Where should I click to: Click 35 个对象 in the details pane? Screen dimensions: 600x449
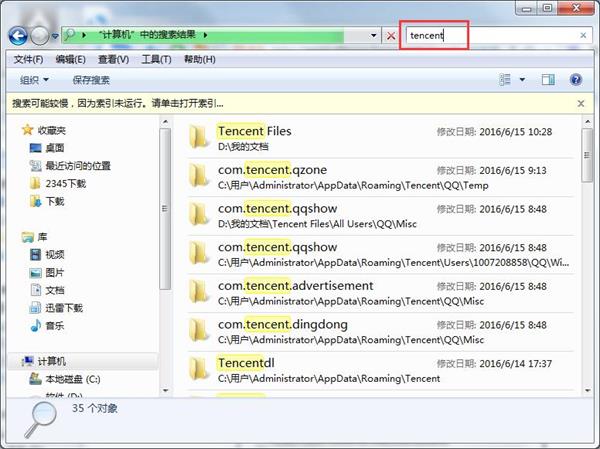(x=95, y=408)
